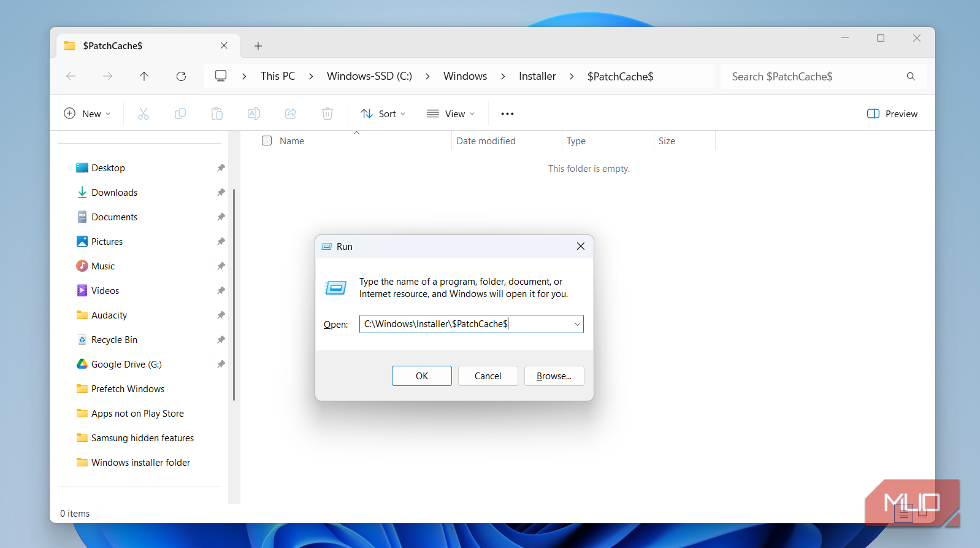Click $PatchCache$ breadcrumb in address bar

pyautogui.click(x=620, y=76)
